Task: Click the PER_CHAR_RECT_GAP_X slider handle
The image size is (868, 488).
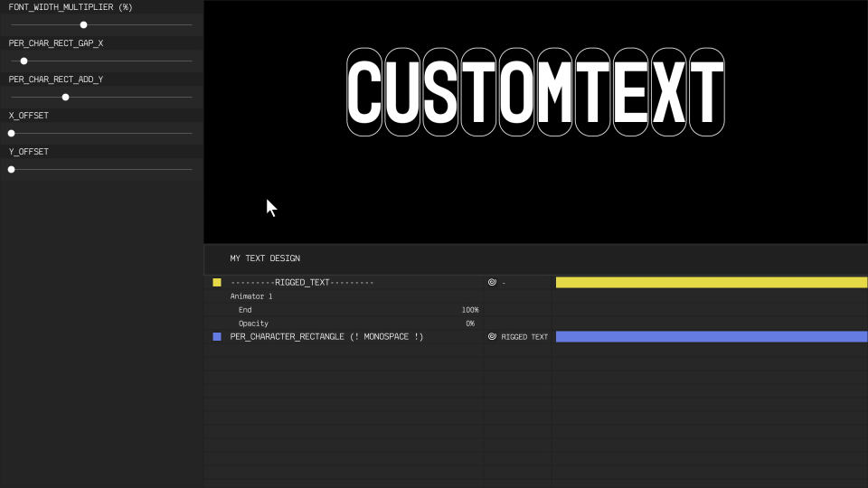Action: [x=24, y=61]
